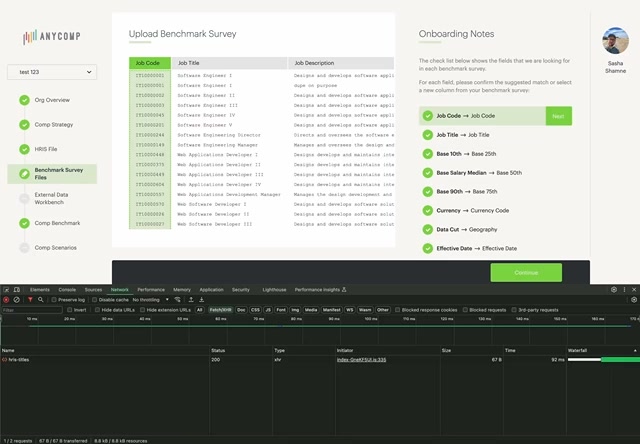Image resolution: width=640 pixels, height=444 pixels.
Task: Open DevTools settings gear icon
Action: [615, 289]
